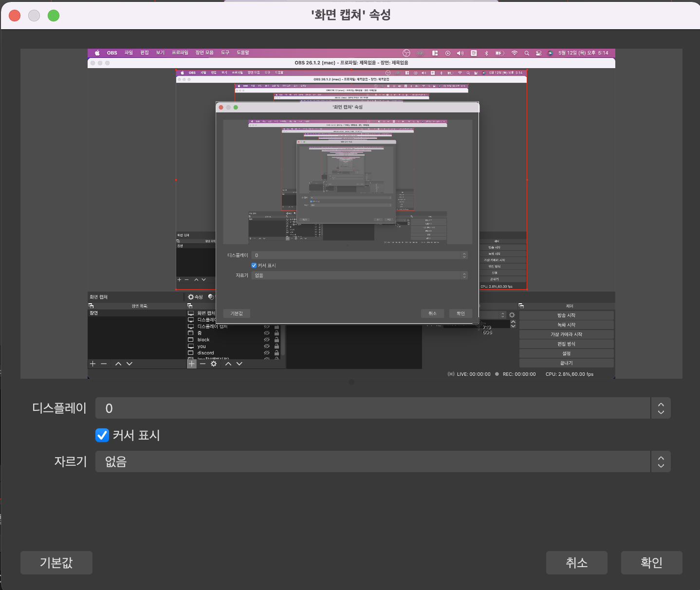Click the volume speaker icon in the outermost captured menu bar

point(460,53)
